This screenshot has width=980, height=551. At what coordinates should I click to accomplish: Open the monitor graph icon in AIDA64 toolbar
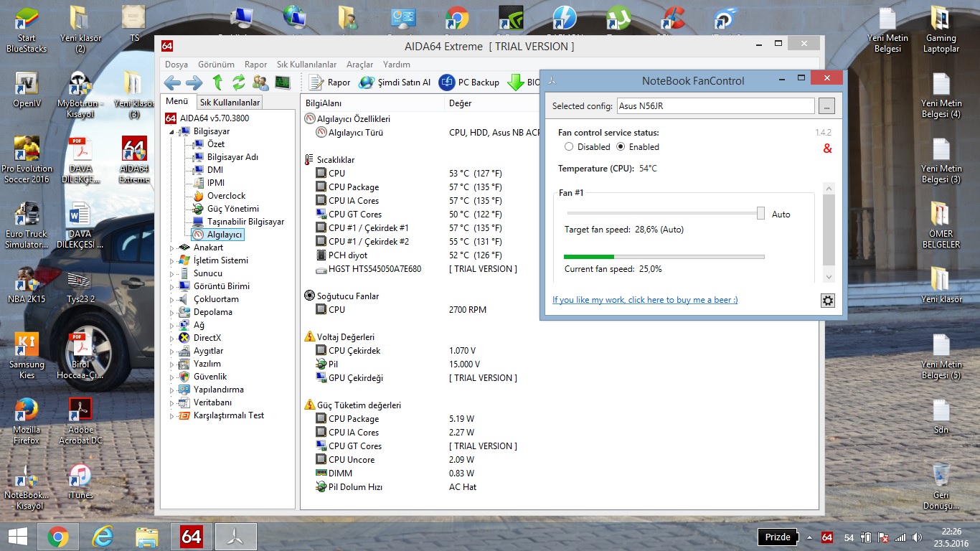click(x=282, y=83)
